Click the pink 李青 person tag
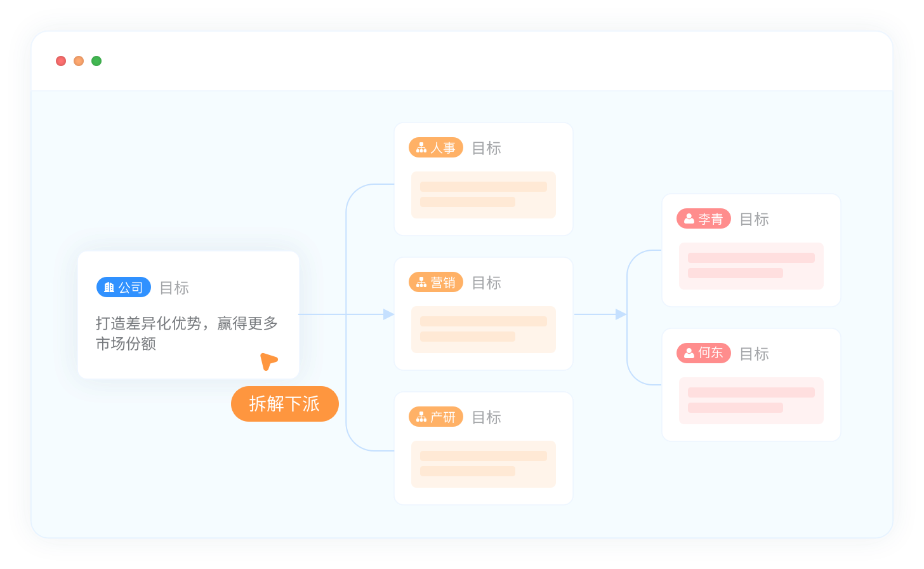The width and height of the screenshot is (924, 569). tap(704, 219)
